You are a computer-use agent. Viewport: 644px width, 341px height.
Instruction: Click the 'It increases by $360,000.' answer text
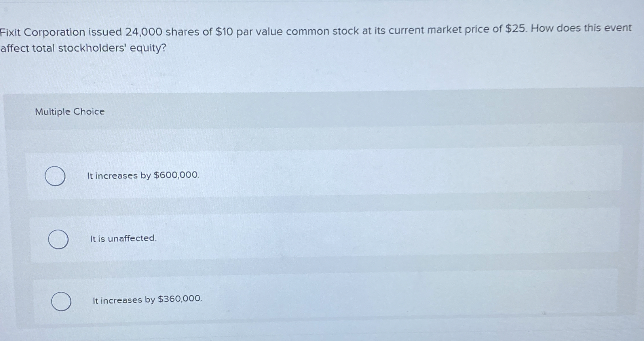147,300
